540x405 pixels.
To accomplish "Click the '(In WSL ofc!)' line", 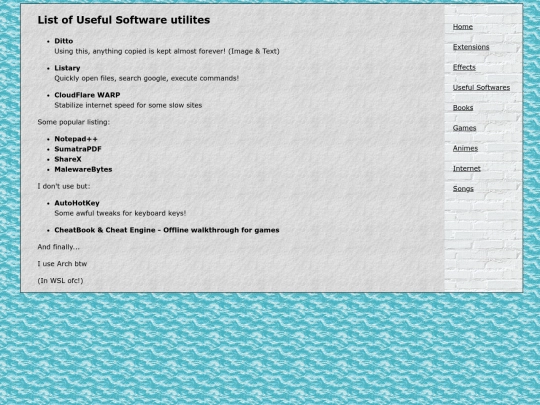I will tap(60, 281).
